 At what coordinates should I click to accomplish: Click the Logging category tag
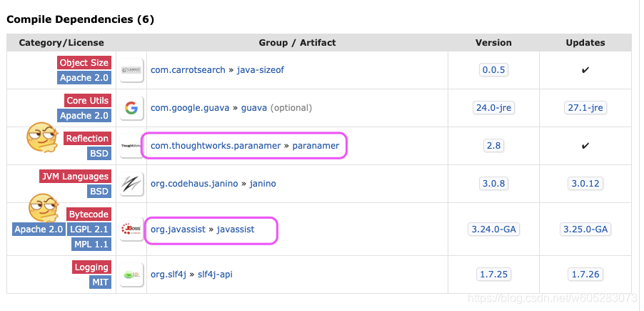[x=91, y=267]
